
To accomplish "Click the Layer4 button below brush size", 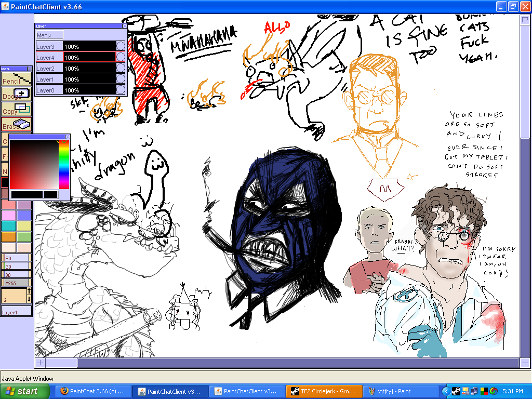I will point(17,312).
